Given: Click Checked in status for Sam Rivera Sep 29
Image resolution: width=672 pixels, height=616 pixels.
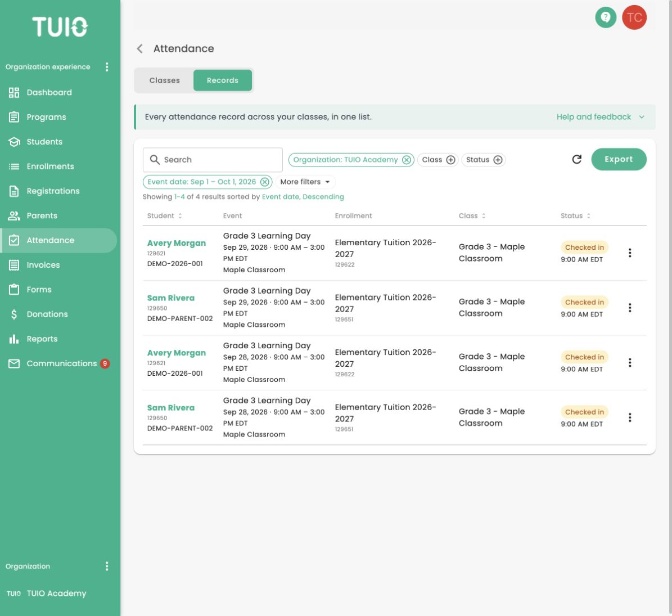Looking at the screenshot, I should 584,302.
